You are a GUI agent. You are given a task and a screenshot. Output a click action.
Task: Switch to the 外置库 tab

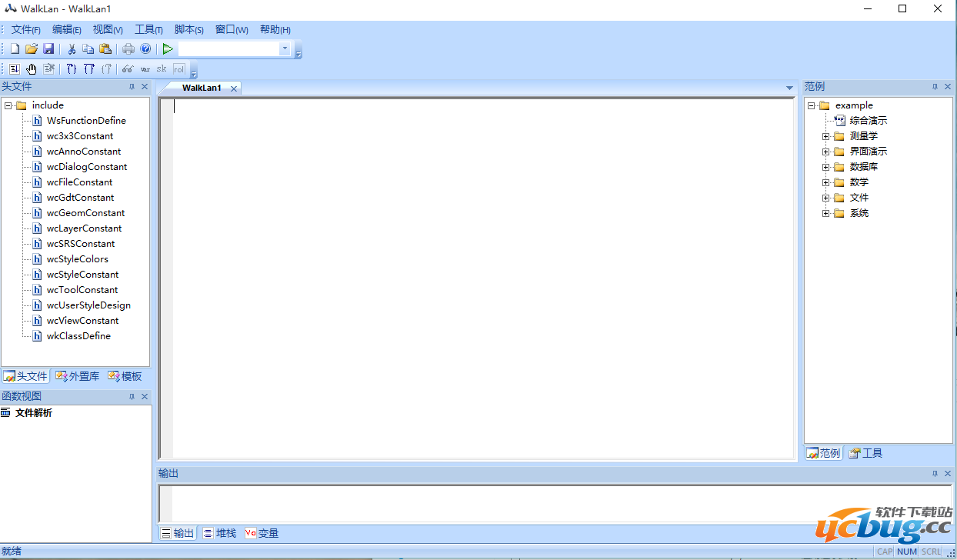pyautogui.click(x=77, y=376)
